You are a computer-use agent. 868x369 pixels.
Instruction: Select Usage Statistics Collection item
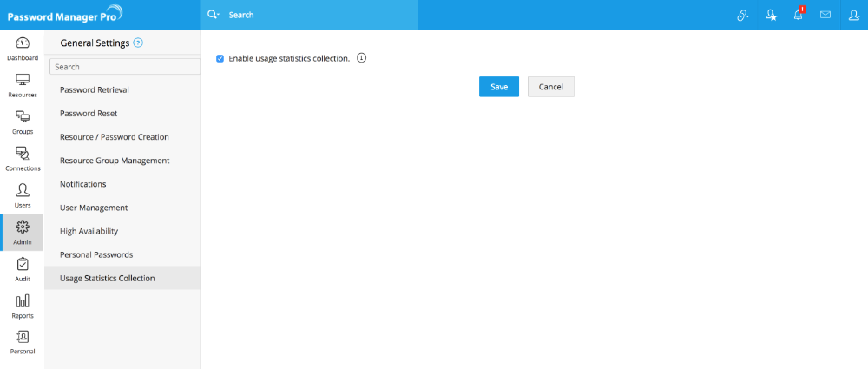[x=122, y=278]
